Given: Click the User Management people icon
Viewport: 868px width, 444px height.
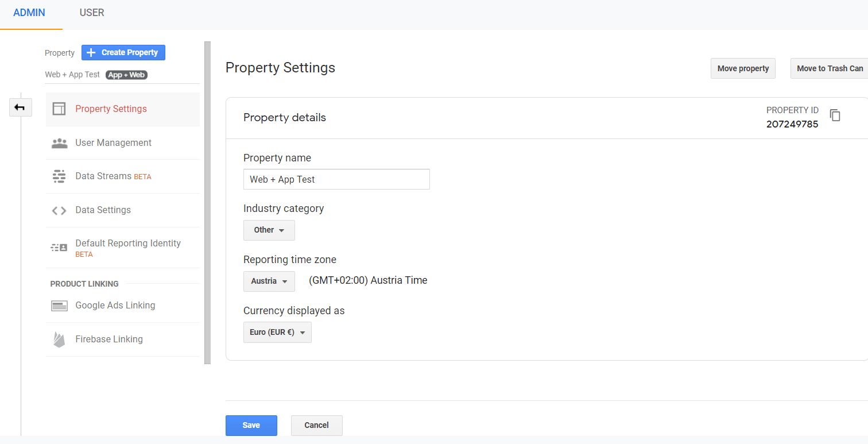Looking at the screenshot, I should 59,143.
